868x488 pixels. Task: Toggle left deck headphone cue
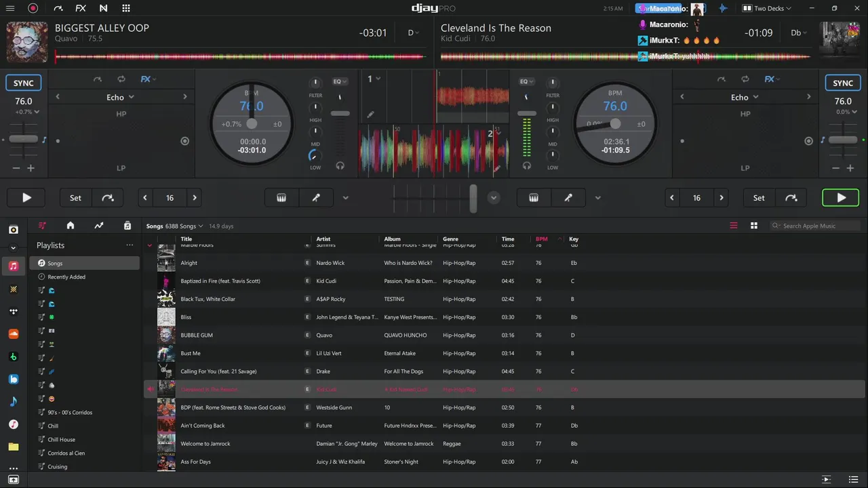pyautogui.click(x=340, y=165)
